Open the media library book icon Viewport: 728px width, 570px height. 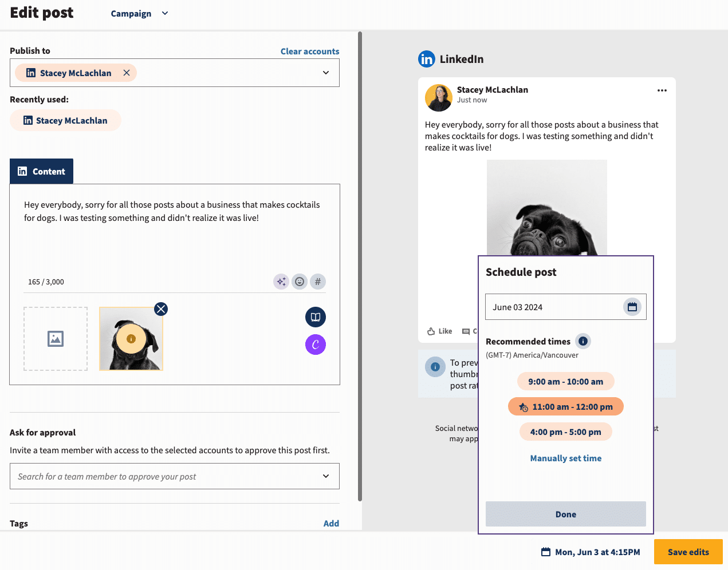(x=316, y=317)
